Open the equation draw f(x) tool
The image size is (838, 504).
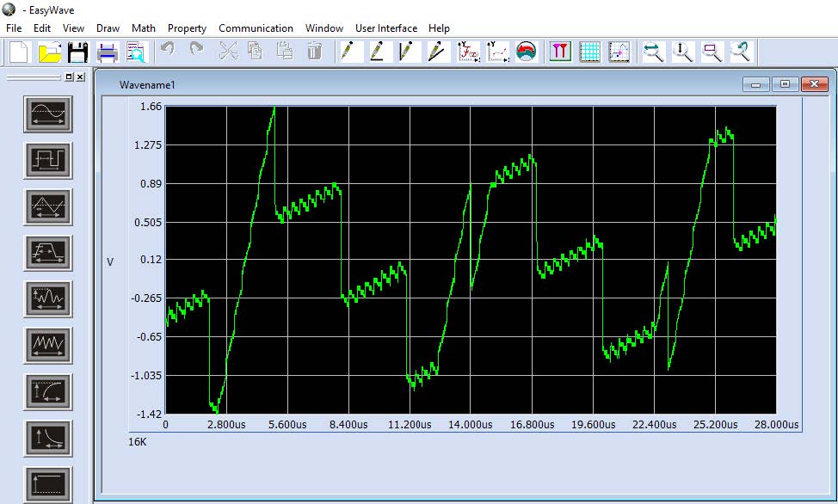469,52
